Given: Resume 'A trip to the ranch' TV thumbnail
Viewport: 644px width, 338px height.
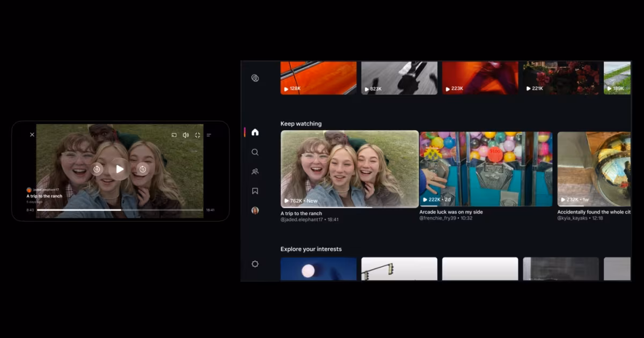Looking at the screenshot, I should coord(349,169).
